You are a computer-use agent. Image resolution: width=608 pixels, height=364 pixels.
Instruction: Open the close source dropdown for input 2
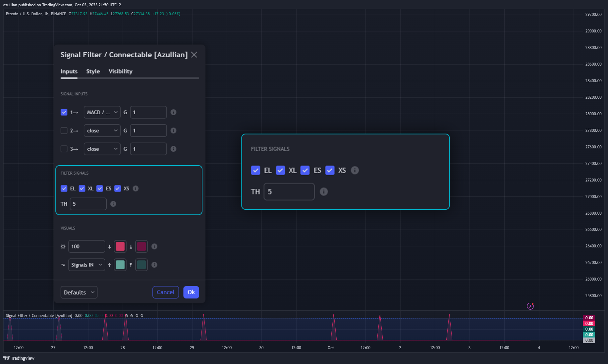click(102, 130)
